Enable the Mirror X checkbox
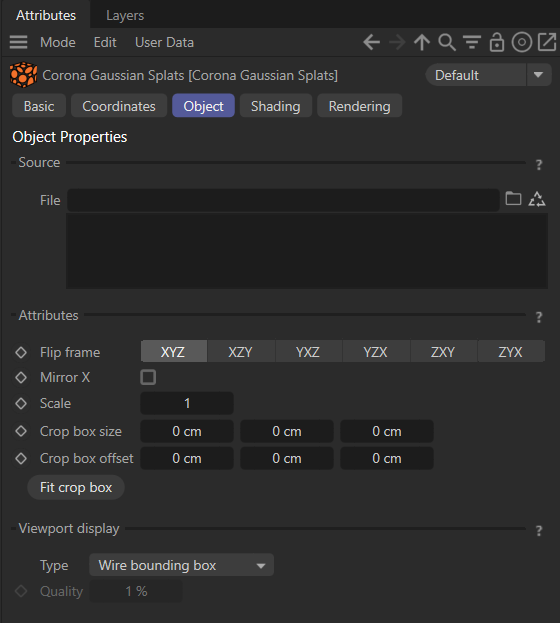Image resolution: width=560 pixels, height=623 pixels. tap(148, 377)
